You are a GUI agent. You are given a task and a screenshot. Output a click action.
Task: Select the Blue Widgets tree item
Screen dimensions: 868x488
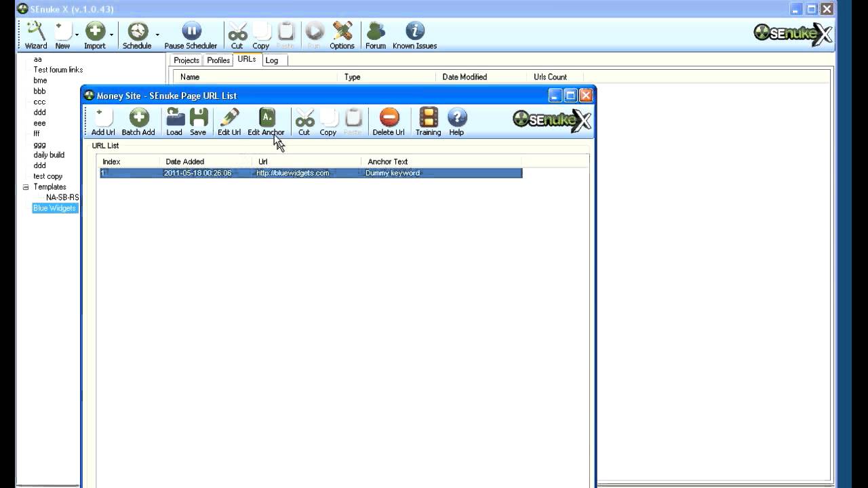point(55,208)
